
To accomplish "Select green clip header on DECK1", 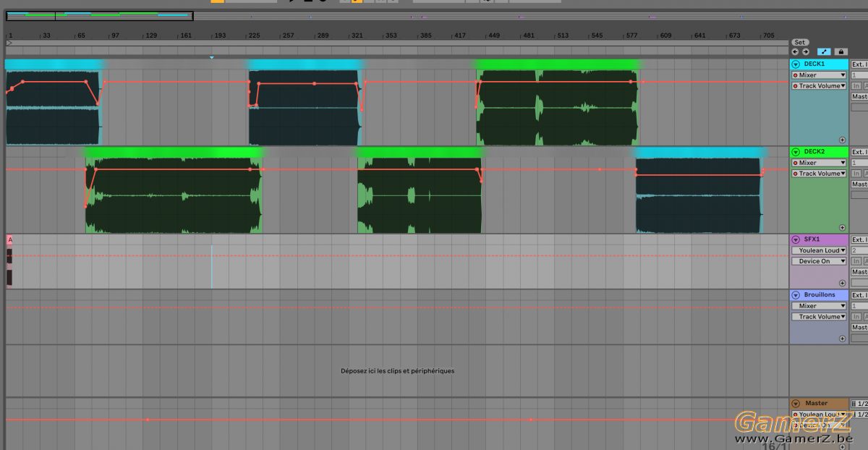I will tap(557, 64).
